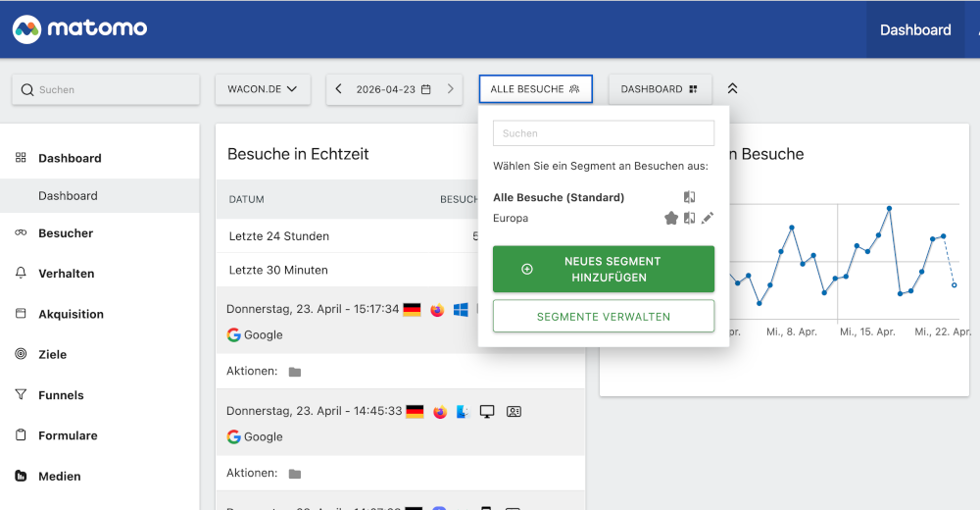Screen dimensions: 980x510
Task: Search segments in the dropdown Suchen field
Action: [x=603, y=133]
